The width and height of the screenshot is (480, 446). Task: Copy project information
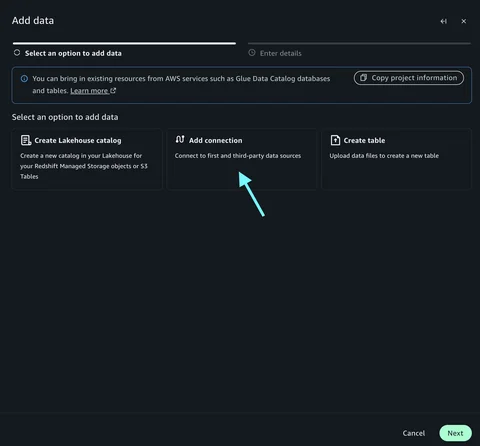[x=409, y=78]
